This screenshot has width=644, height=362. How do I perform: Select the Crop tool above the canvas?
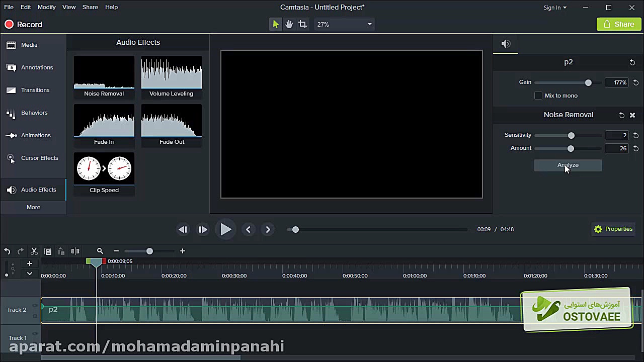[302, 24]
